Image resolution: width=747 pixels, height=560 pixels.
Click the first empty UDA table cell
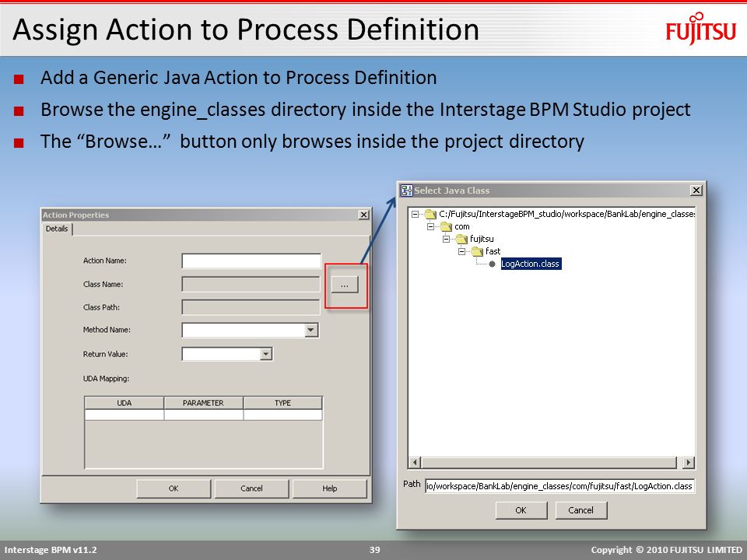pos(124,415)
